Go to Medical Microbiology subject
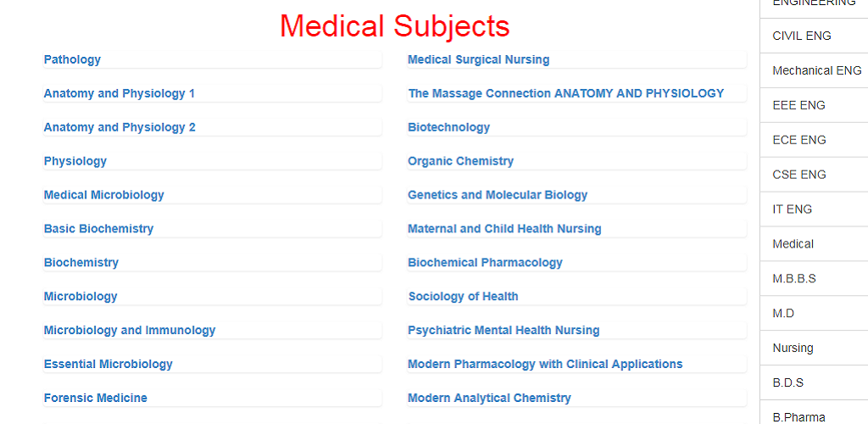The image size is (868, 424). pos(104,194)
